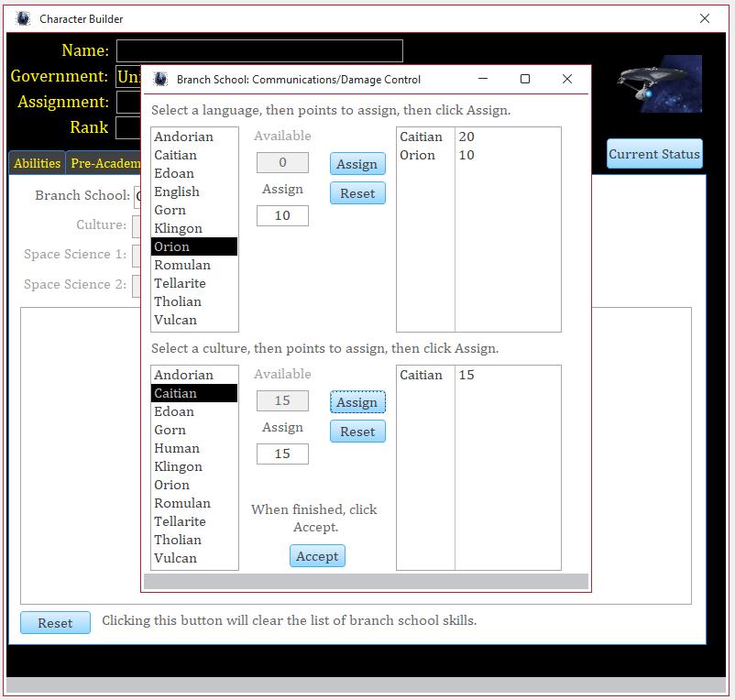735x700 pixels.
Task: Click Accept to finish branch school
Action: (317, 556)
